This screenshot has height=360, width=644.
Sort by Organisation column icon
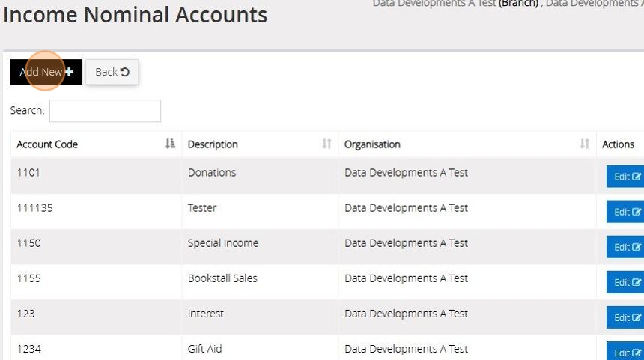coord(585,144)
